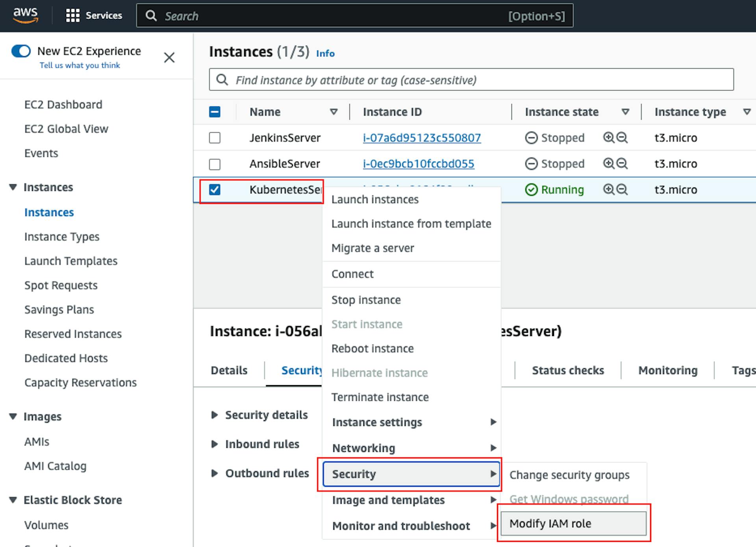The image size is (756, 547).
Task: Open Security submenu in context menu
Action: coord(411,474)
